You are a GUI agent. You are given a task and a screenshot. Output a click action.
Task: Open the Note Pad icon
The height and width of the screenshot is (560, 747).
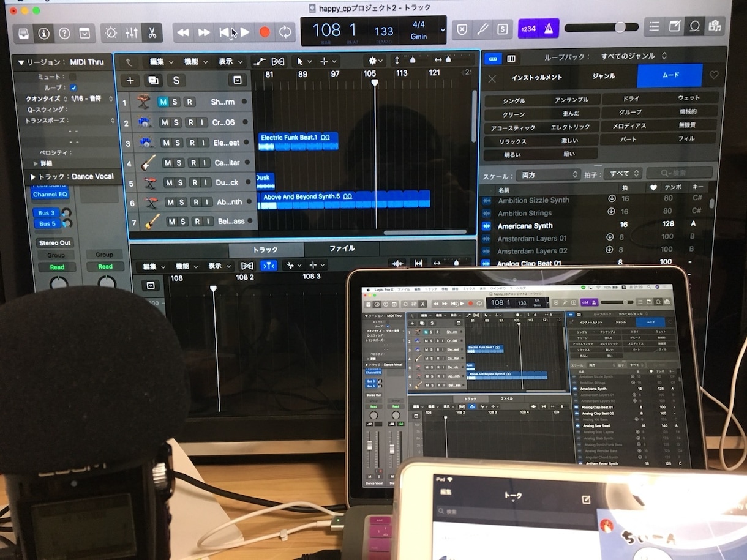[675, 26]
